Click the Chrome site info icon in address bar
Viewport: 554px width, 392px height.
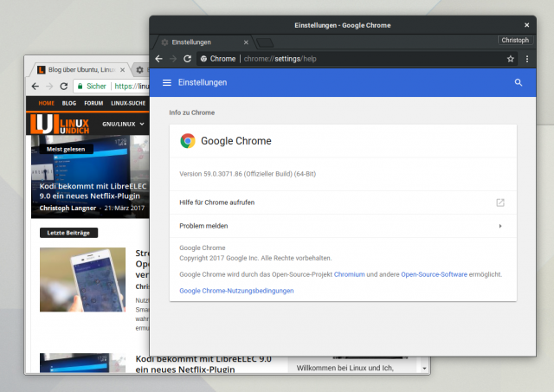tap(204, 59)
